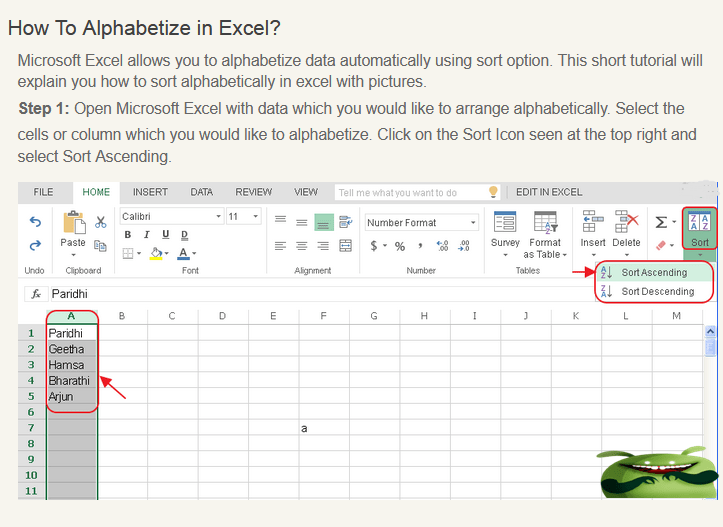Click the AutoSum sigma icon
This screenshot has width=723, height=527.
[x=661, y=221]
